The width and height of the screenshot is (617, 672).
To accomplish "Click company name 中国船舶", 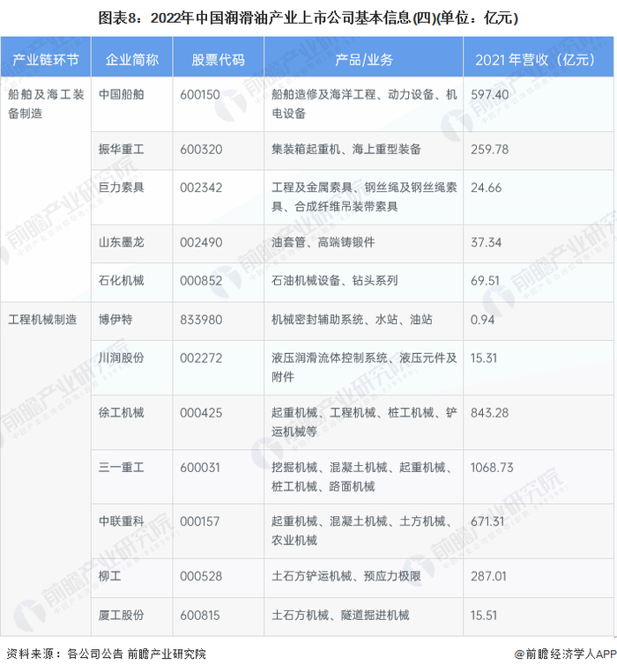I will pos(122,94).
